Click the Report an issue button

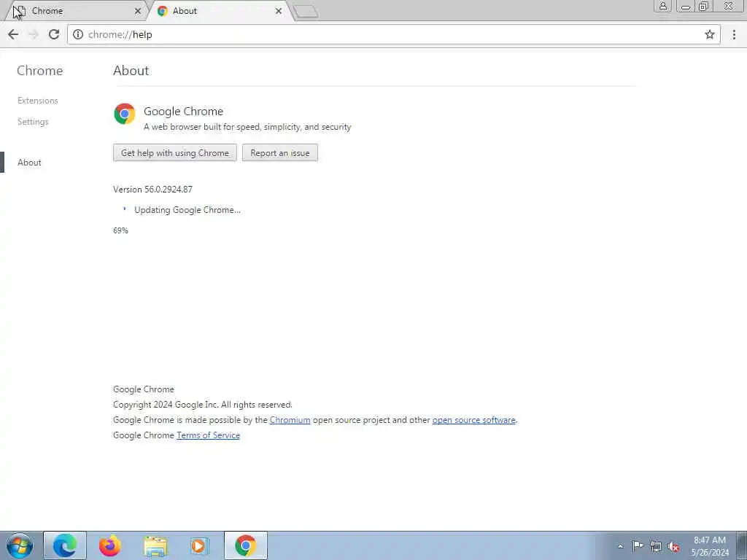[279, 153]
